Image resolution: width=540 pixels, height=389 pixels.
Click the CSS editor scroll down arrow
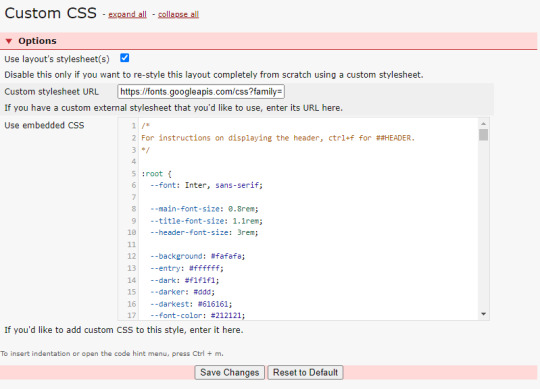point(484,314)
